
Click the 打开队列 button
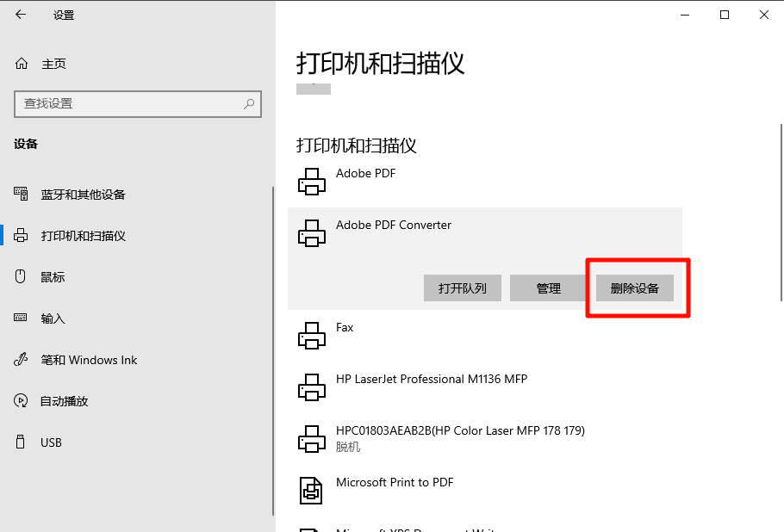[463, 288]
